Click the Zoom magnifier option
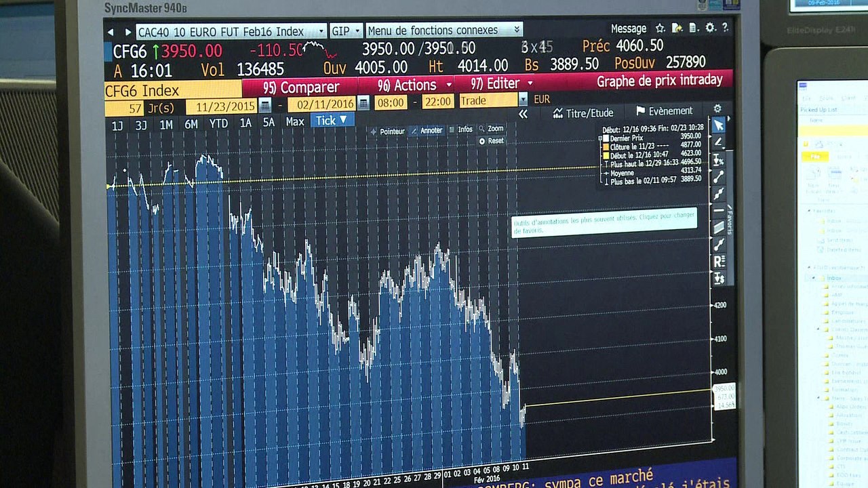The image size is (868, 488). tap(492, 129)
